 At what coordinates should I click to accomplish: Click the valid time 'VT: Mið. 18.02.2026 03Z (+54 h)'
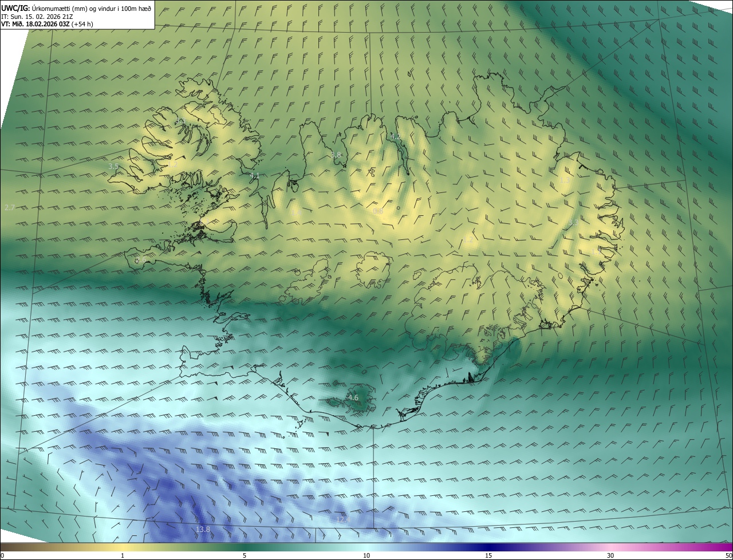(47, 24)
